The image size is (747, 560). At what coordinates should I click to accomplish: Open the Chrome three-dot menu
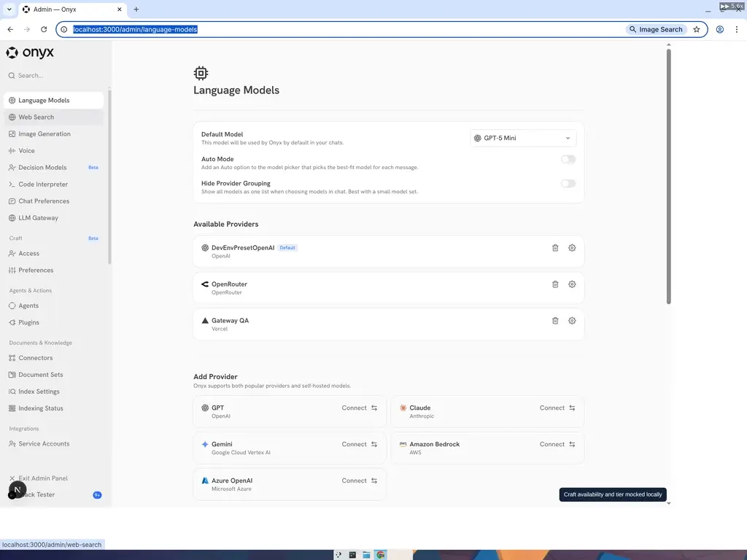737,29
